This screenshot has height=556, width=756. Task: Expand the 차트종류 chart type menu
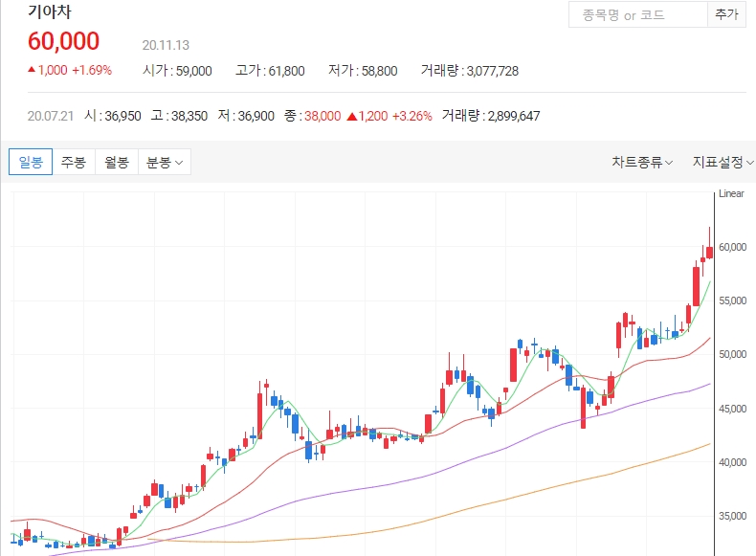pyautogui.click(x=642, y=162)
